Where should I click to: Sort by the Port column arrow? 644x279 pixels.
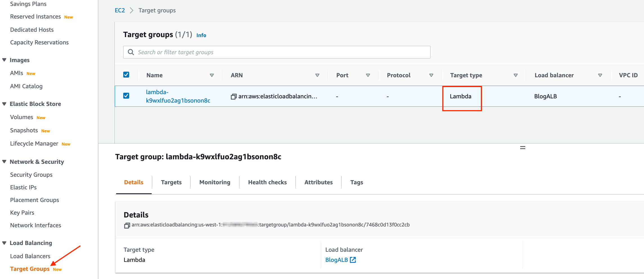(368, 75)
